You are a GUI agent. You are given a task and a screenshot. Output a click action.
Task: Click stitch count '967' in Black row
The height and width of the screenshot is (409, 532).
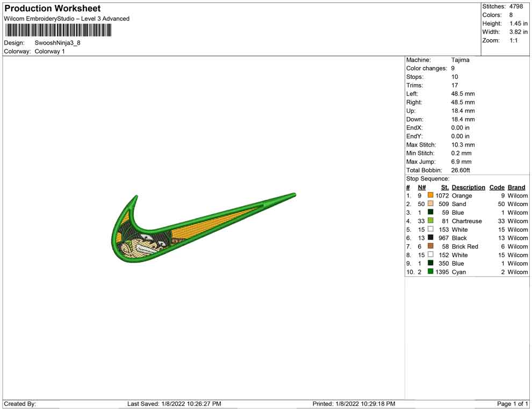444,238
